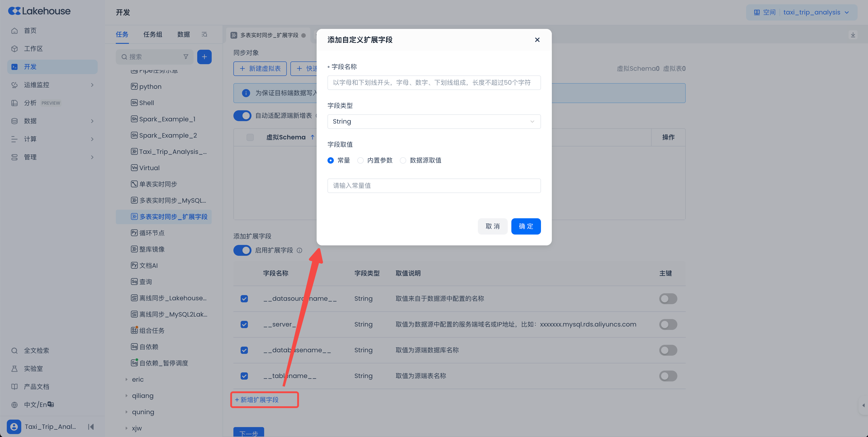Open the taxi_trip_analysis space selector
The height and width of the screenshot is (437, 868).
tap(813, 12)
